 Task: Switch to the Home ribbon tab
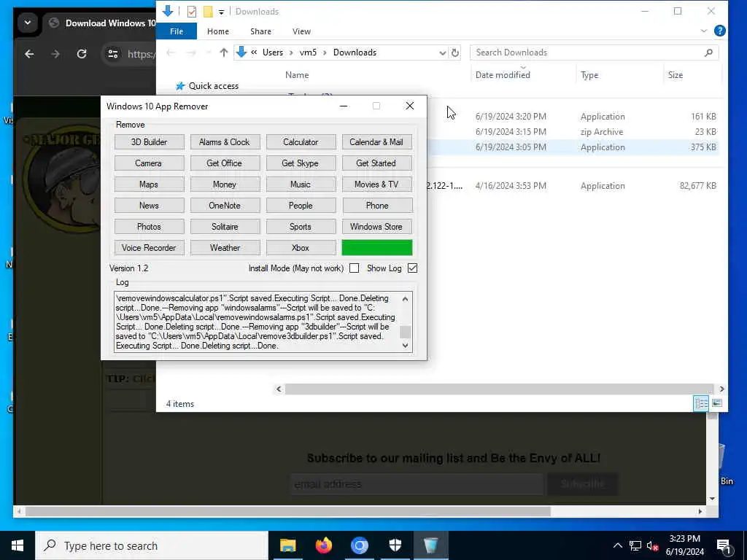pos(217,31)
